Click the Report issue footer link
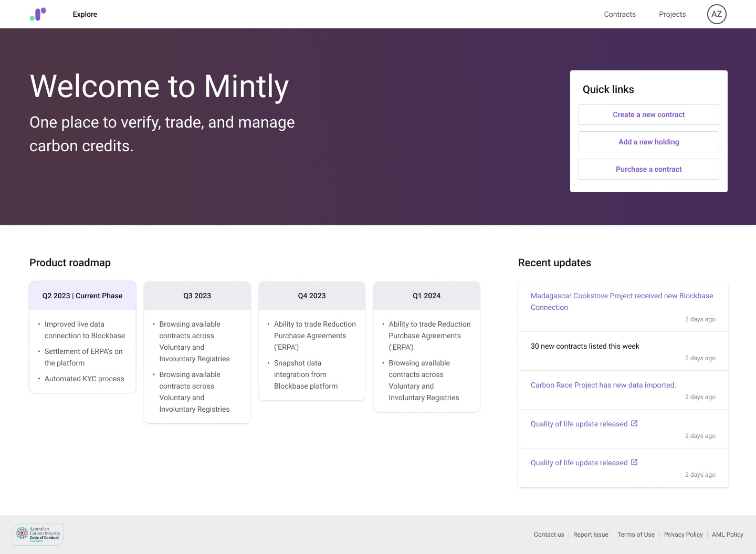 pyautogui.click(x=591, y=535)
